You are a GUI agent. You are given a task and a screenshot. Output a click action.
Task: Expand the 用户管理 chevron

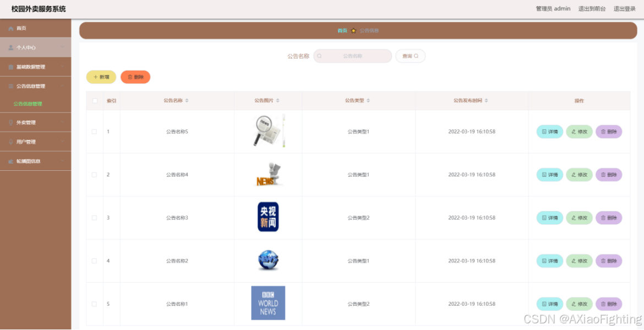click(62, 142)
